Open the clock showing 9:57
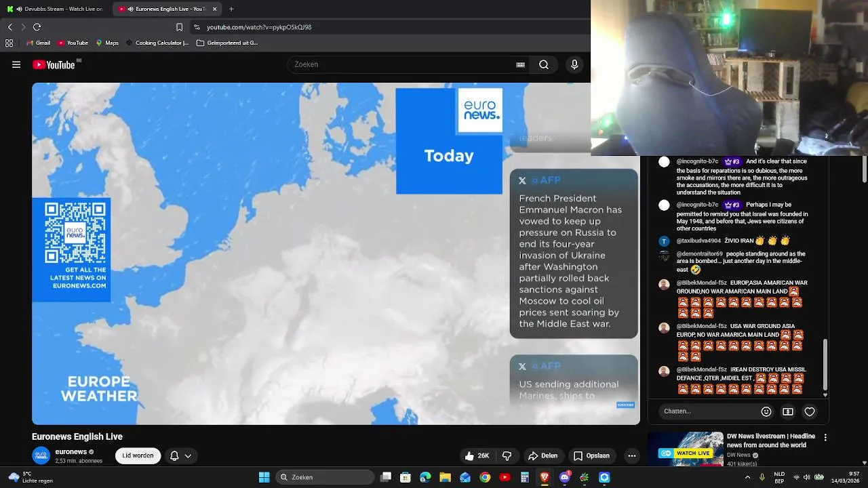 846,477
